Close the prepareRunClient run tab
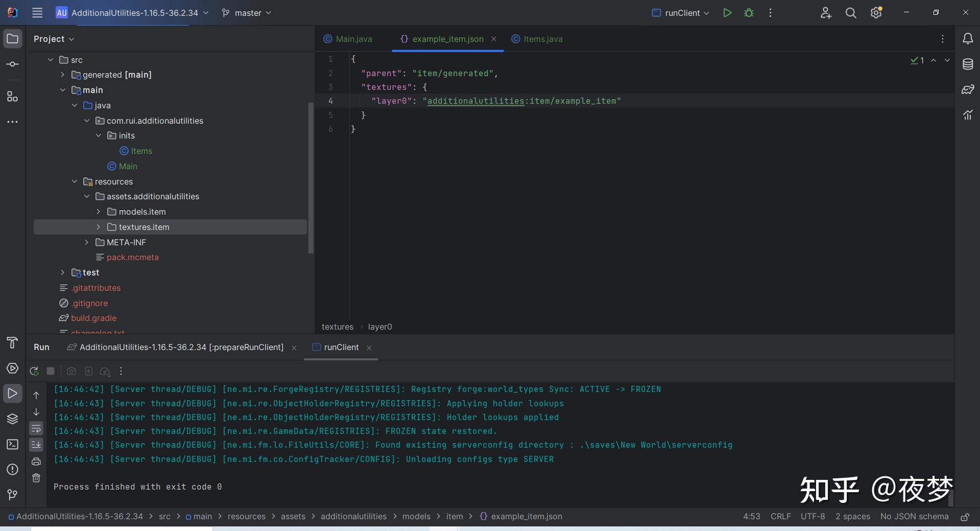980x531 pixels. (x=294, y=348)
